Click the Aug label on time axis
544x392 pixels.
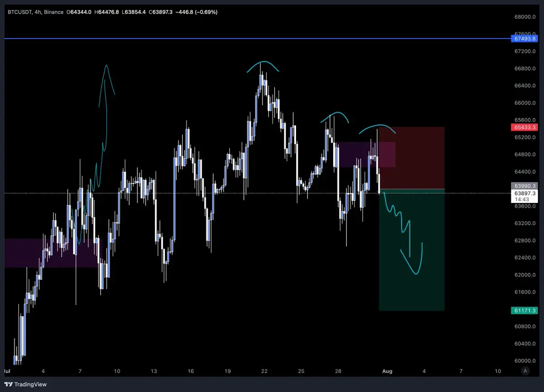pos(387,371)
